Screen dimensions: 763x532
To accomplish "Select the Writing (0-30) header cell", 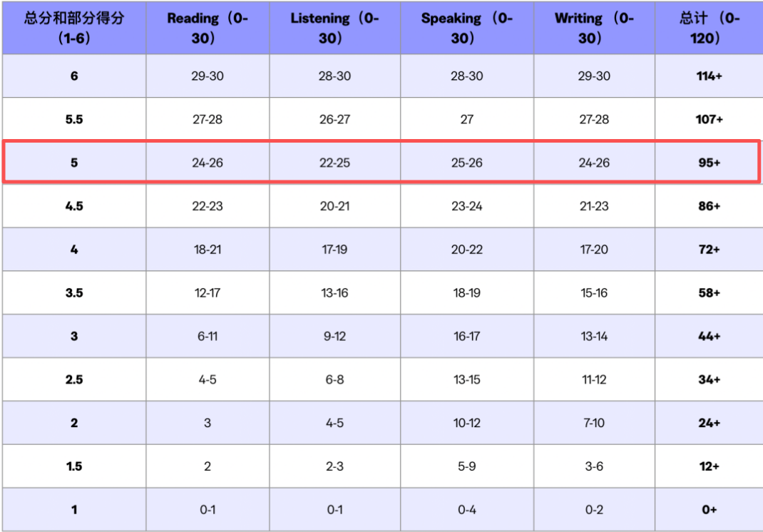I will tap(594, 28).
